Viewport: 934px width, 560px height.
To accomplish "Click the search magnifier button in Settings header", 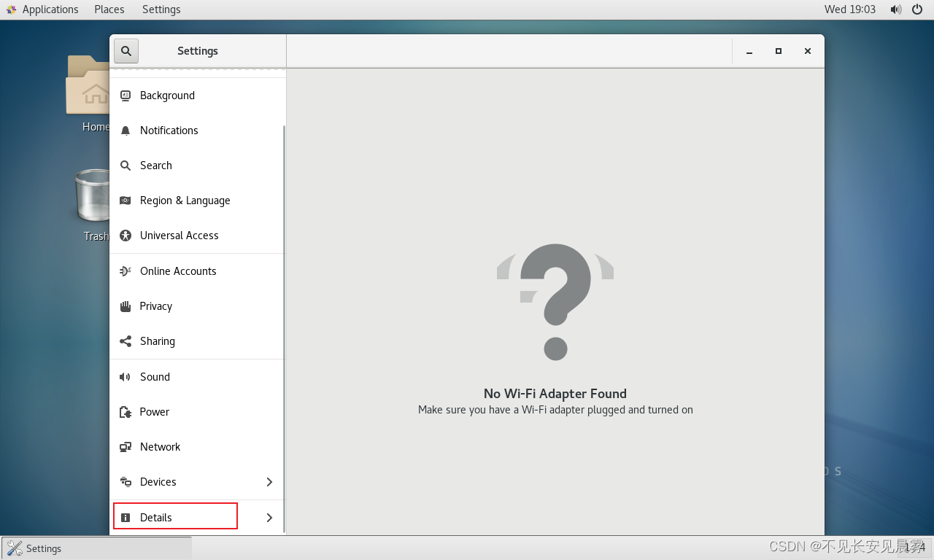I will [x=126, y=51].
